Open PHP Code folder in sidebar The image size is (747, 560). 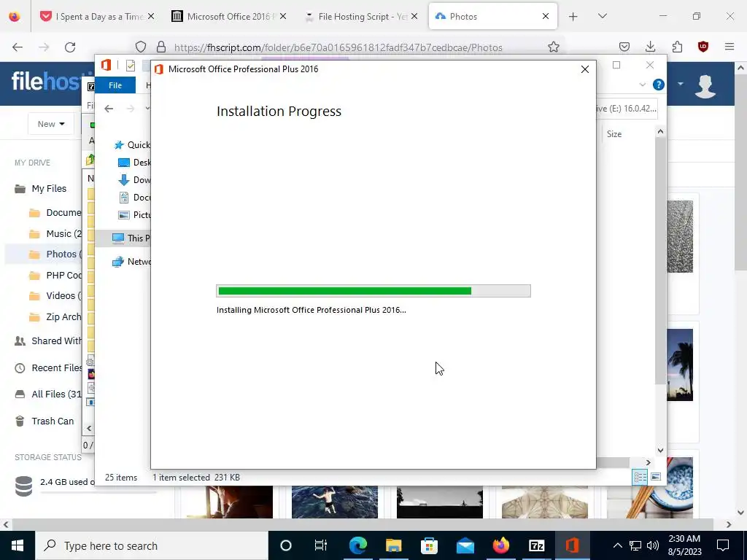[x=55, y=275]
